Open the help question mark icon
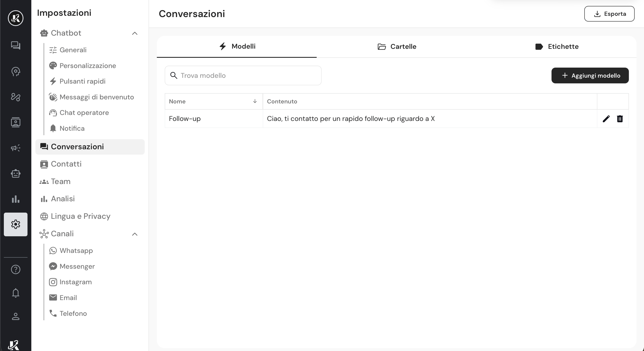This screenshot has height=351, width=644. click(16, 270)
